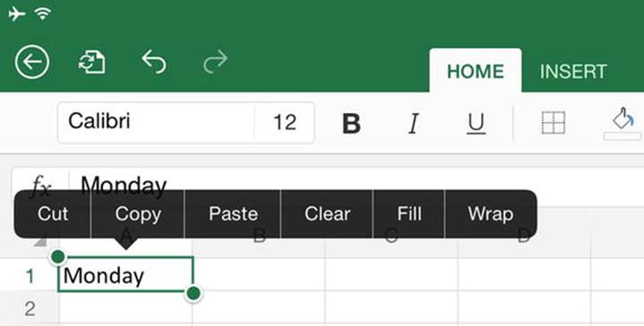Choose Paste from the context menu
The height and width of the screenshot is (326, 644).
pos(233,214)
